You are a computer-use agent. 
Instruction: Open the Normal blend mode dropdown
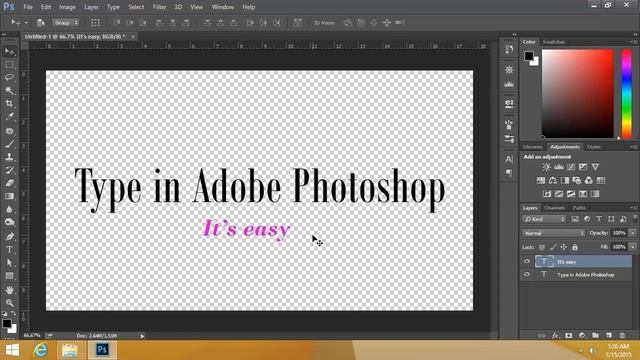pos(554,233)
